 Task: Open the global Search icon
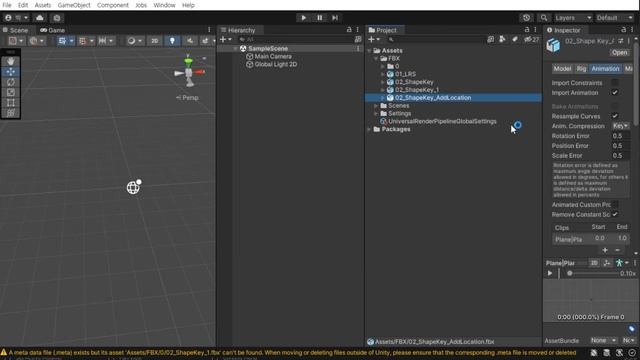click(x=544, y=18)
